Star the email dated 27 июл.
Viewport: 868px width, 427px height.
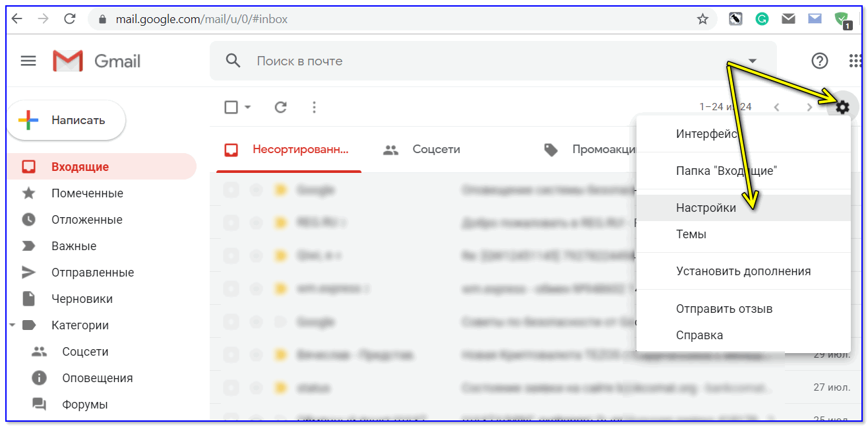tap(256, 387)
